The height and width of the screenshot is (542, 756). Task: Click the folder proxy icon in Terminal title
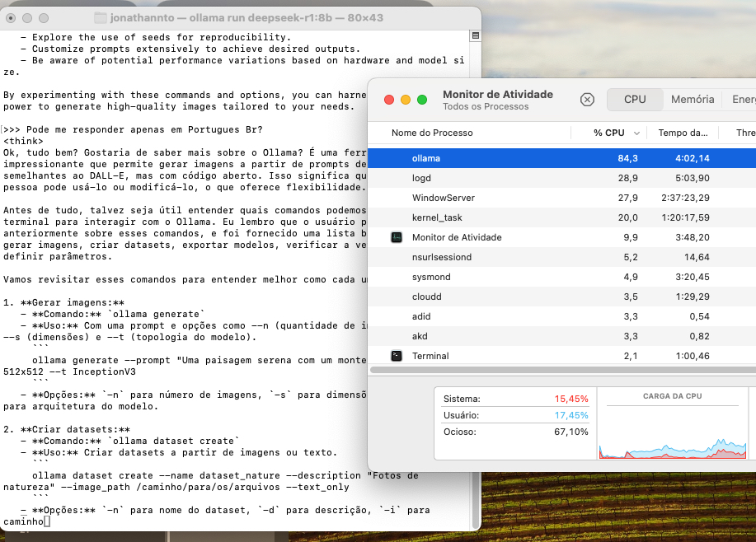[101, 18]
